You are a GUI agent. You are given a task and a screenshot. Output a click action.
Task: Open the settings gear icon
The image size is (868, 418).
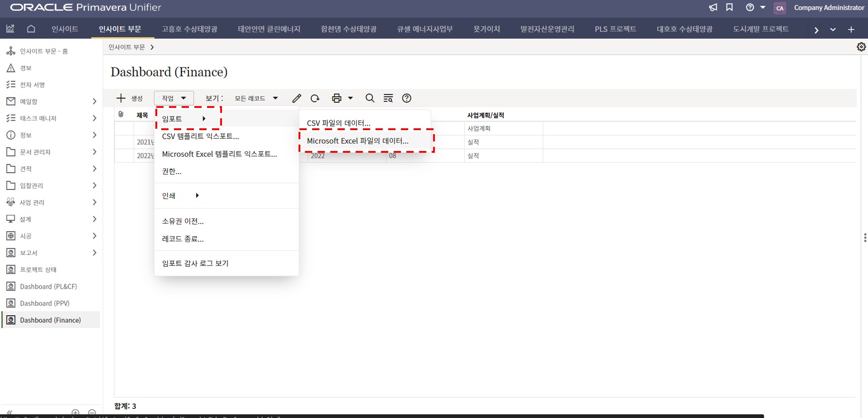861,47
